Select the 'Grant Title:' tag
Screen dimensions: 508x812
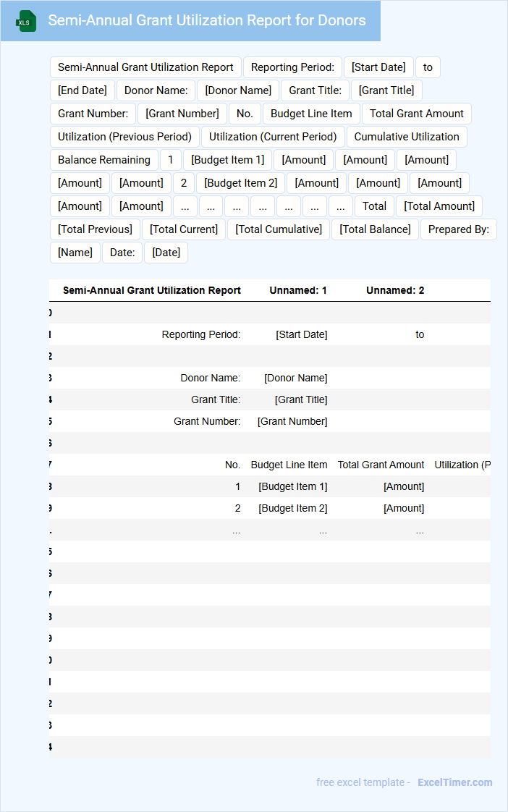[x=316, y=90]
